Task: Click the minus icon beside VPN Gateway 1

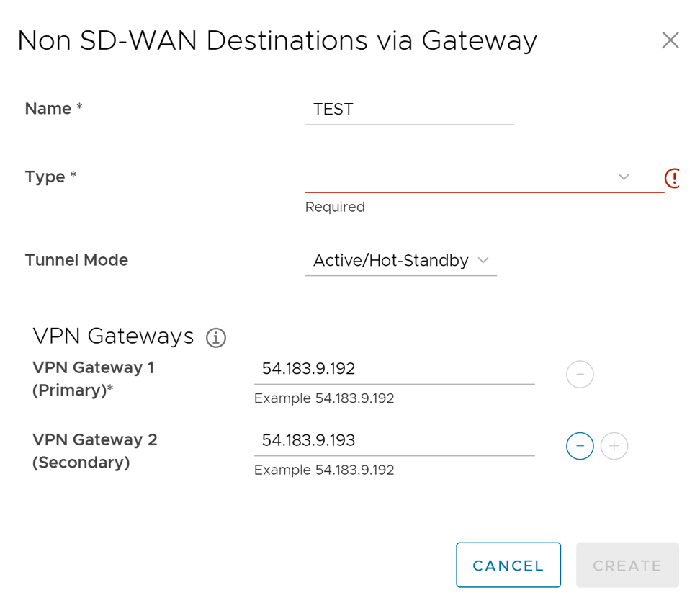Action: tap(580, 375)
